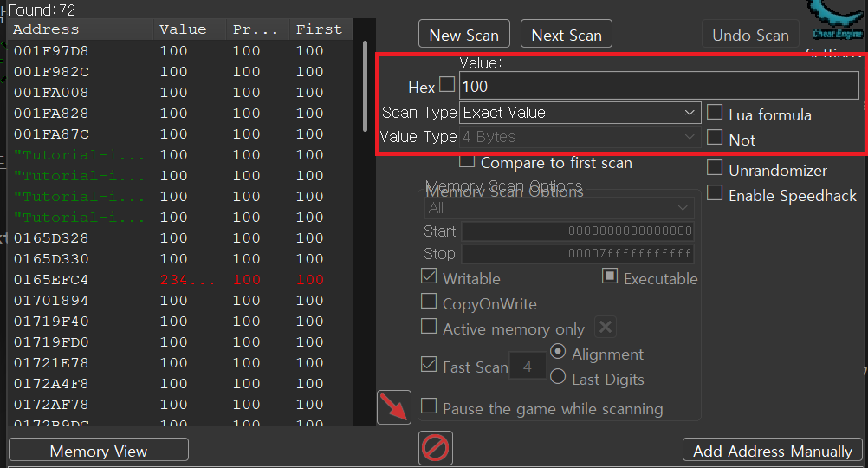The width and height of the screenshot is (868, 468).
Task: Check the Not option
Action: [x=715, y=138]
